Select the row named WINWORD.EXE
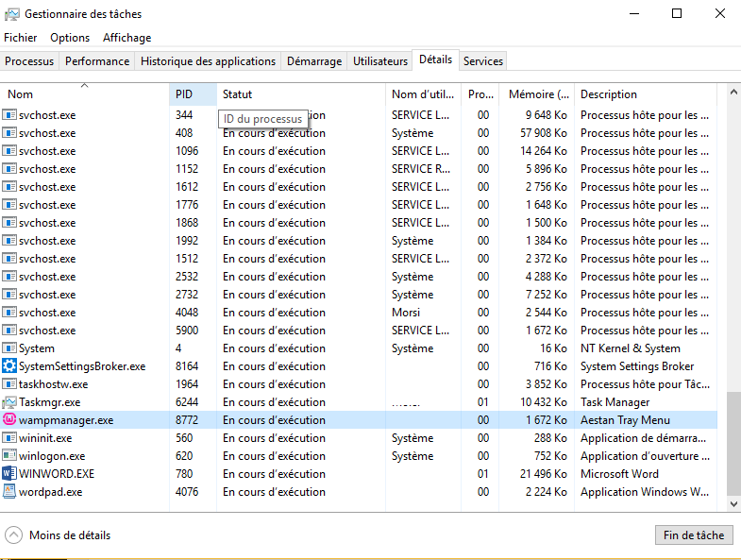Image resolution: width=741 pixels, height=560 pixels. [358, 473]
